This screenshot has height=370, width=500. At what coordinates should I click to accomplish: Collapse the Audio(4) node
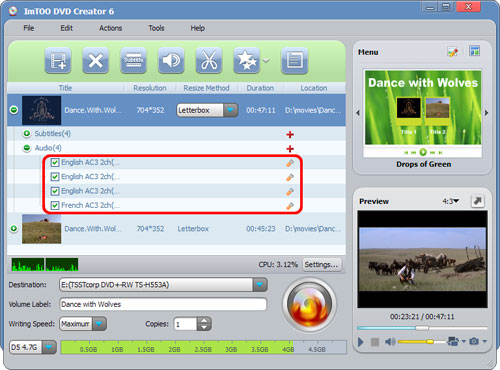tap(27, 148)
